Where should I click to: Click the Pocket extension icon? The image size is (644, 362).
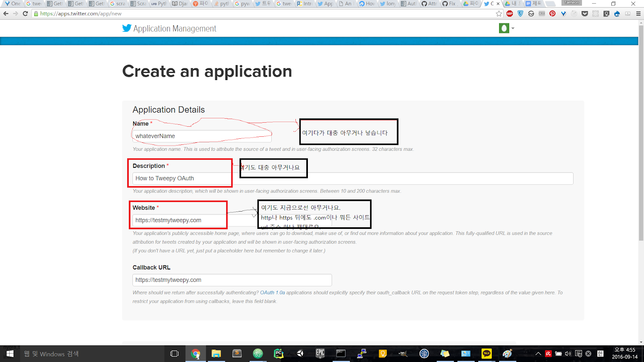[x=585, y=14]
